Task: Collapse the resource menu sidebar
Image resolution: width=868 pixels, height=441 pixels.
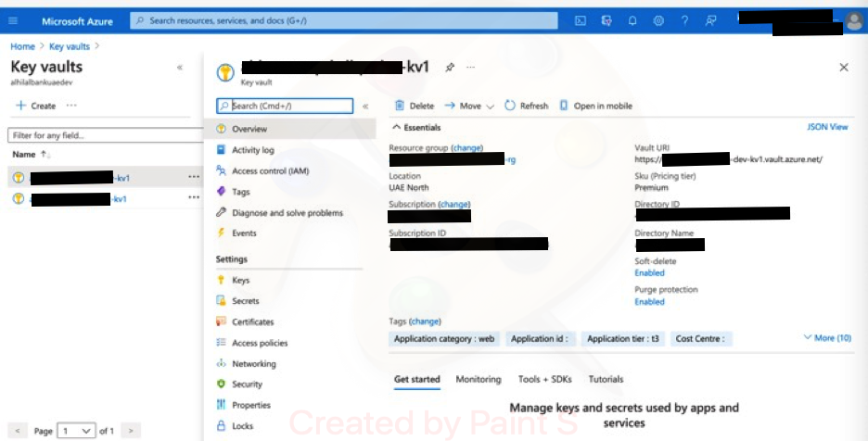Action: [365, 107]
